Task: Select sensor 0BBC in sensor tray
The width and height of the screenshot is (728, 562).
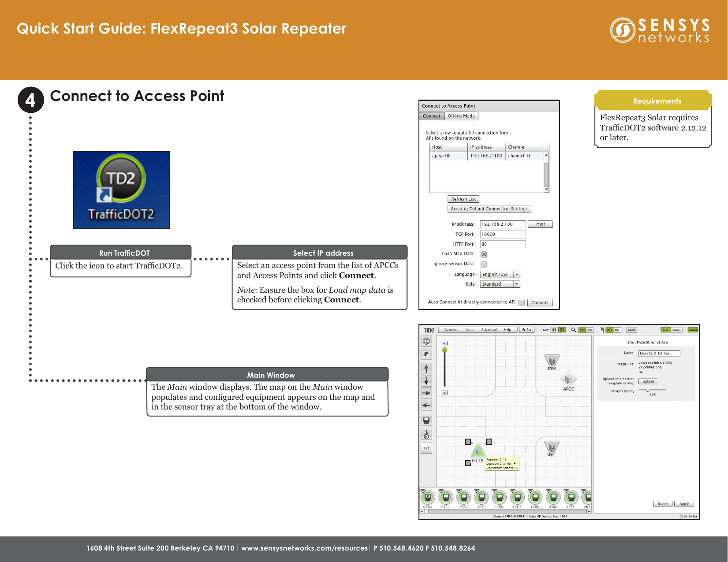Action: 463,499
